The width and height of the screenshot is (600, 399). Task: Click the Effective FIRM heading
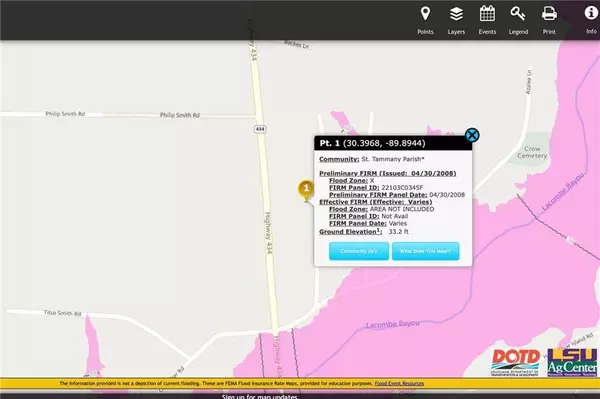point(375,202)
